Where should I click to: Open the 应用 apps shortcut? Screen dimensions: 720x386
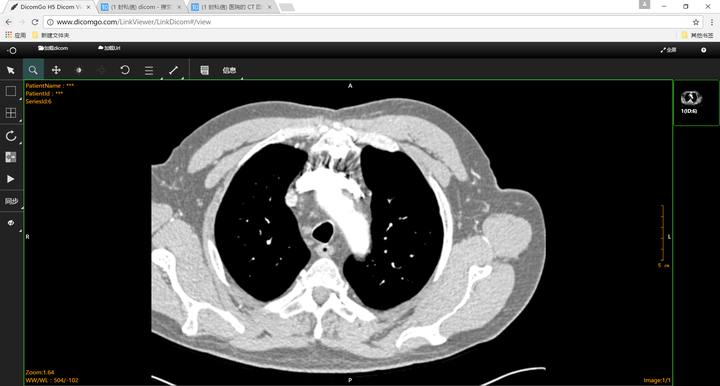point(15,35)
